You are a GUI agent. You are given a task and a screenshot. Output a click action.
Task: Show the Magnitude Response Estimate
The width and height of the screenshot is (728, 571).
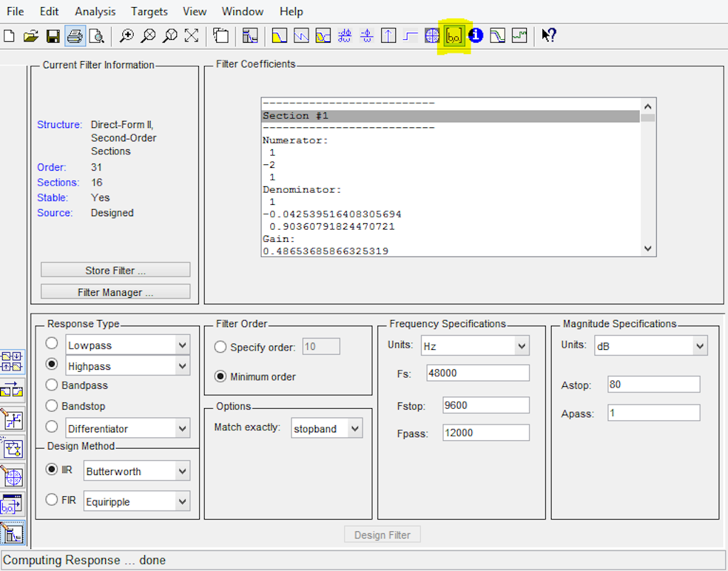click(497, 36)
